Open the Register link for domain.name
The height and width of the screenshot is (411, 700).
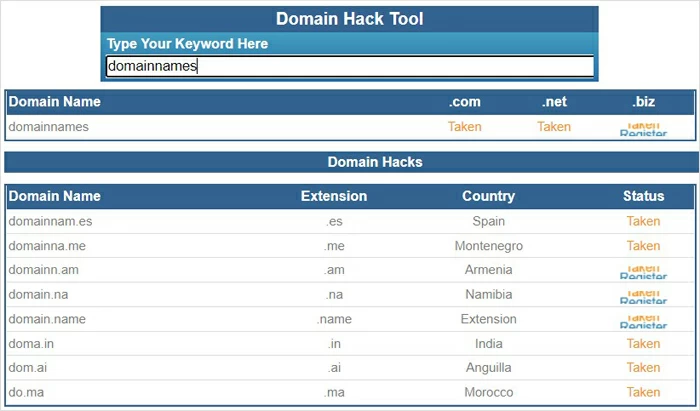click(643, 322)
